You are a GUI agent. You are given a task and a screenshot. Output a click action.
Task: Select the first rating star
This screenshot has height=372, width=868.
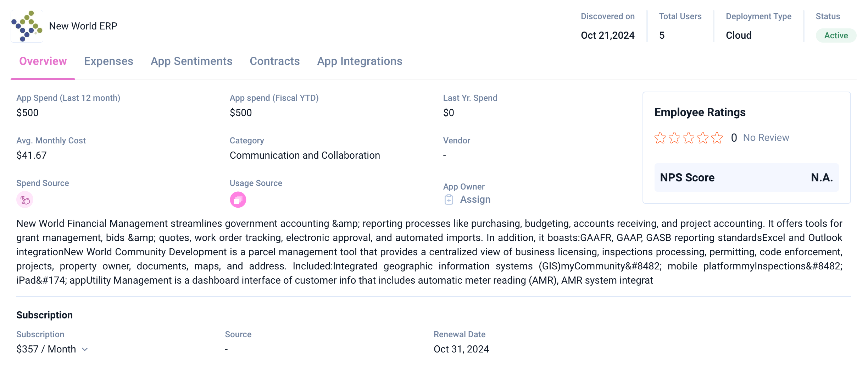pos(660,138)
